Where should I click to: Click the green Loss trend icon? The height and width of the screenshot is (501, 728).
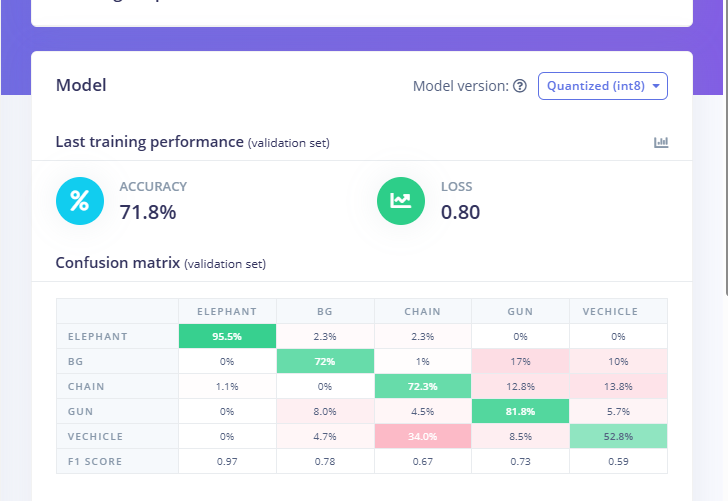click(x=401, y=201)
